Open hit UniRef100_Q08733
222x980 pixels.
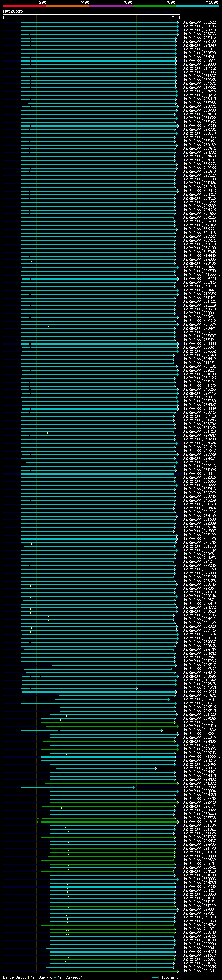tap(199, 34)
